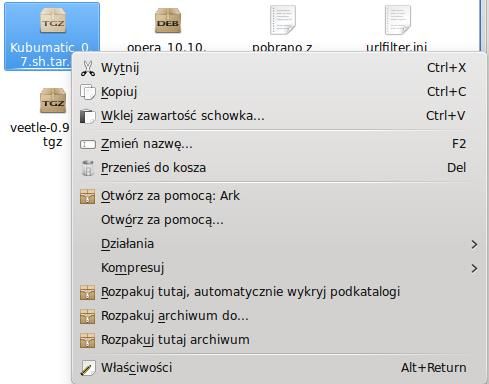Select the urlfilter.ini document icon
The width and height of the screenshot is (489, 384).
397,20
